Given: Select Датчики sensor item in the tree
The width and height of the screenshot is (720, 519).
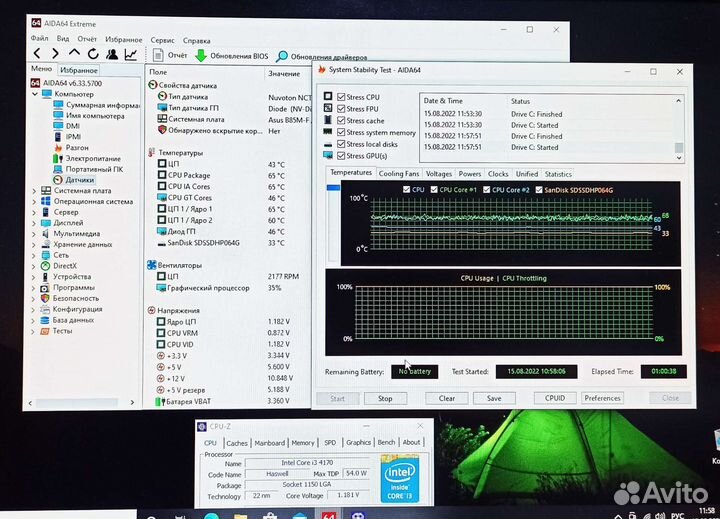Looking at the screenshot, I should 73,180.
